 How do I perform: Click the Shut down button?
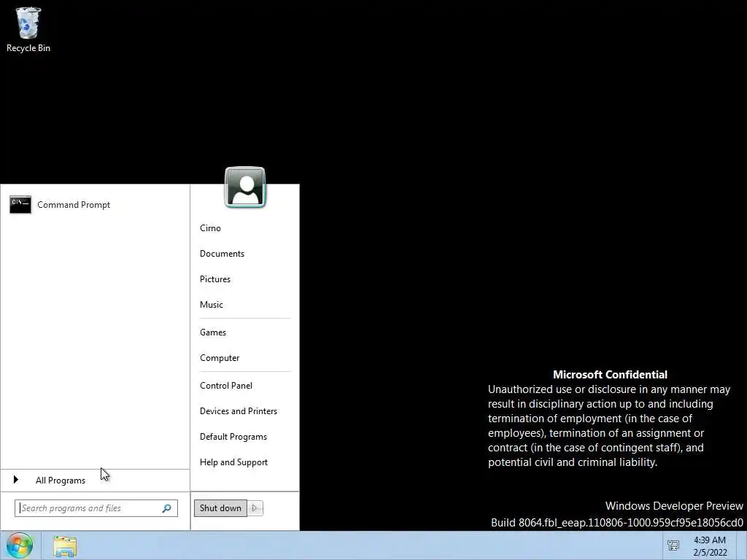pyautogui.click(x=220, y=508)
